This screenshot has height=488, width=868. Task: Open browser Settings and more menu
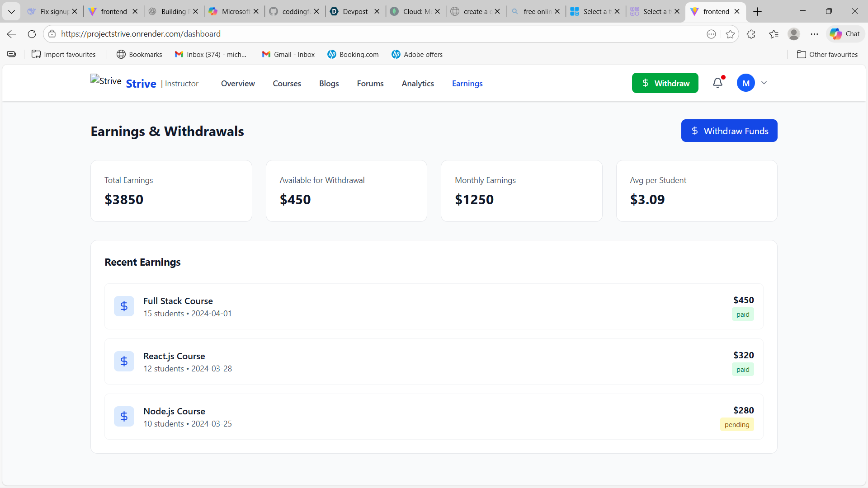point(814,34)
